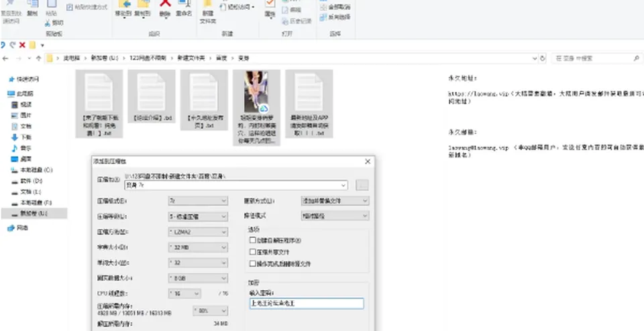Click the Copy icon in the Clipboard group
The width and height of the screenshot is (644, 331).
point(32,4)
